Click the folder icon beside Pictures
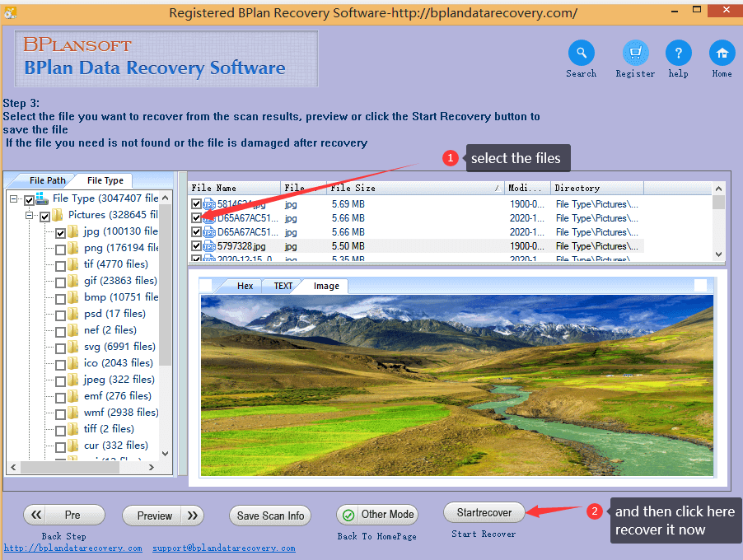The width and height of the screenshot is (743, 560). pos(58,215)
